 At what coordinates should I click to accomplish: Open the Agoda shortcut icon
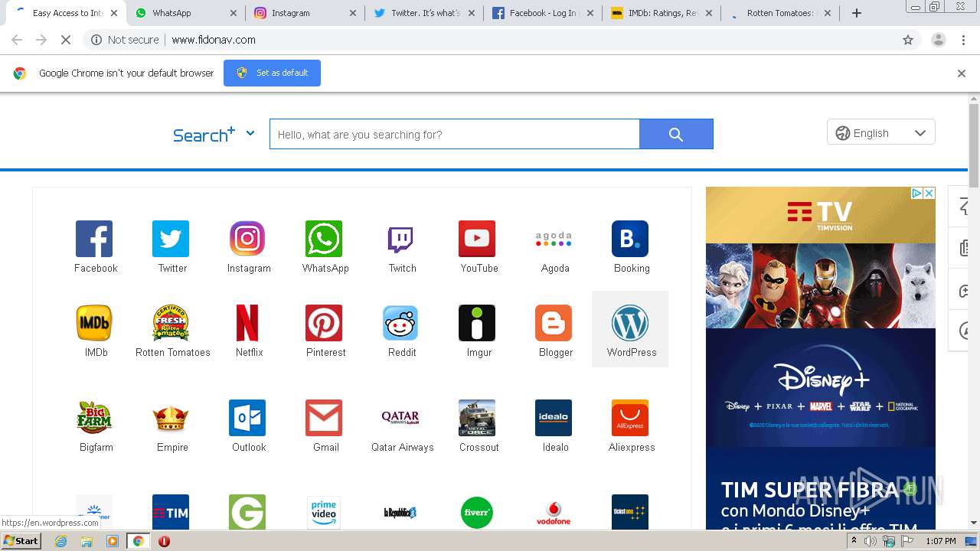tap(554, 239)
